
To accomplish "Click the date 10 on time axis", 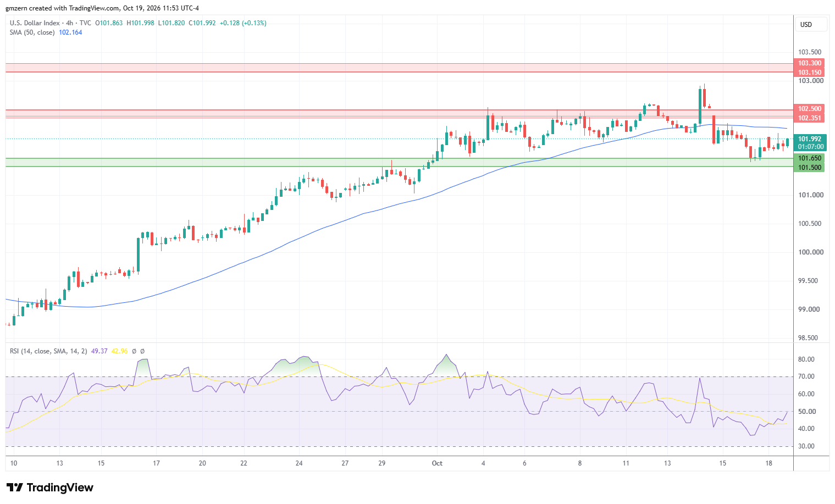I will [14, 463].
